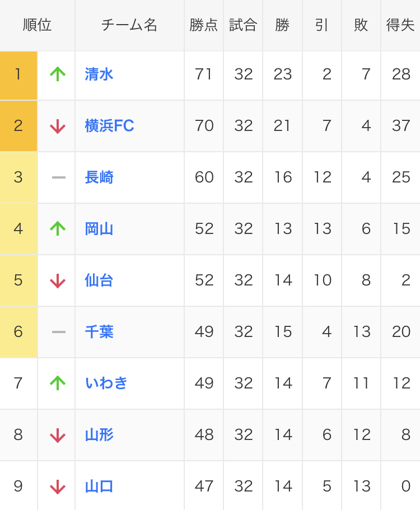Go to the 長崎 team link

99,177
